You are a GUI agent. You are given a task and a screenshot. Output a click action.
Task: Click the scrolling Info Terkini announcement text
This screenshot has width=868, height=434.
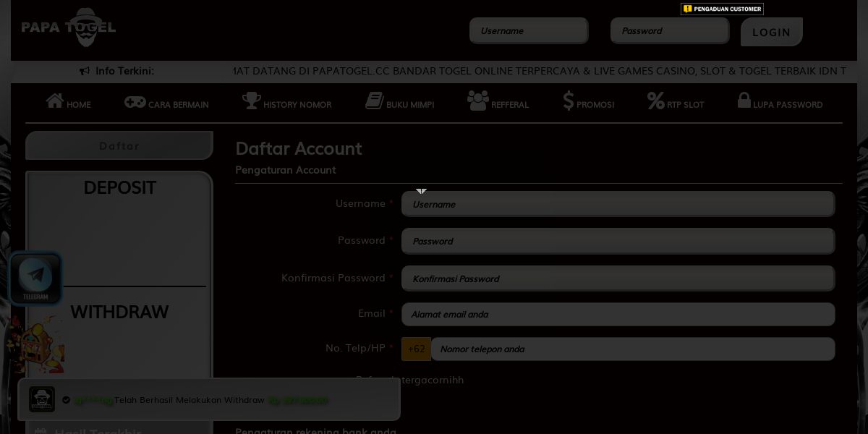click(540, 71)
